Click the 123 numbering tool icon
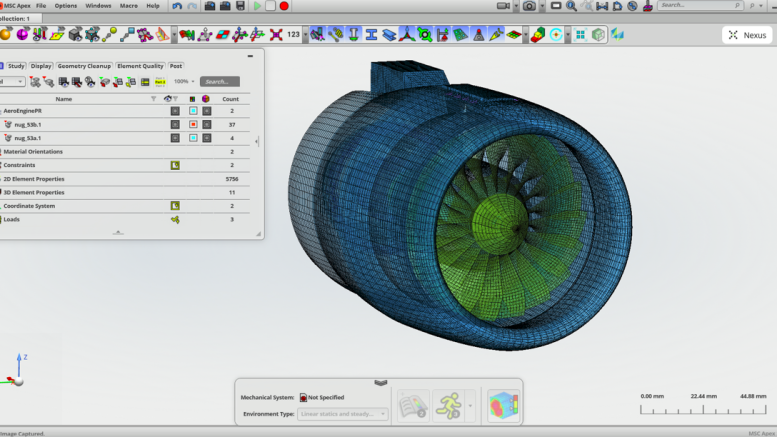This screenshot has height=437, width=777. (293, 35)
